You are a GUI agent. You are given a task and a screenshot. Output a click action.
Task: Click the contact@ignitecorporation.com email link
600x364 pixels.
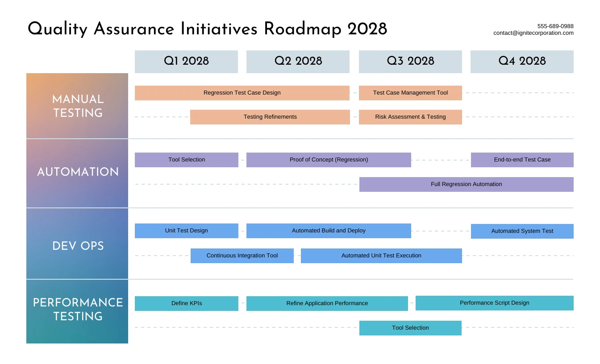533,33
